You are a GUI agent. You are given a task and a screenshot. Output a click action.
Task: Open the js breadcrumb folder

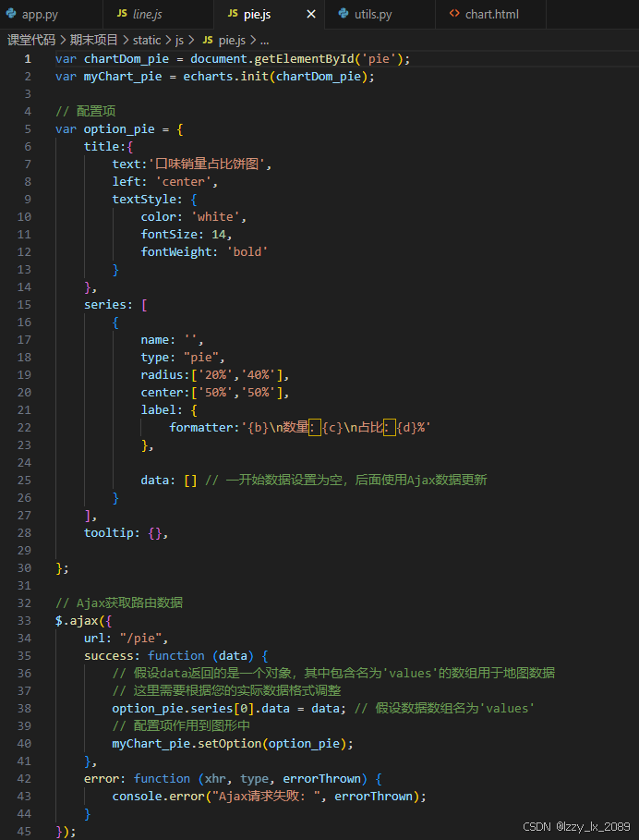click(179, 41)
